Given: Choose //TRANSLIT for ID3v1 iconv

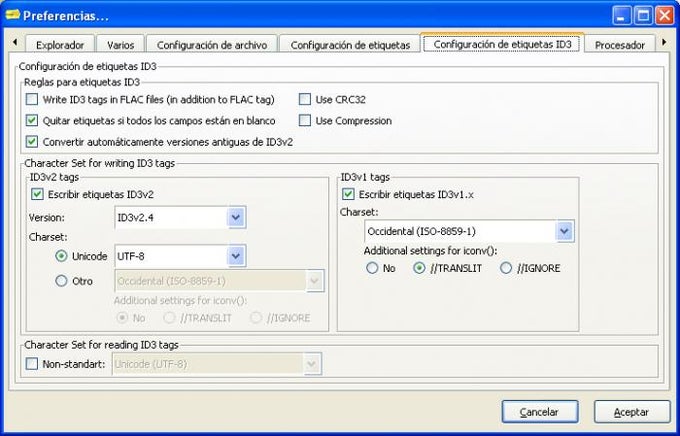Looking at the screenshot, I should pos(419,268).
